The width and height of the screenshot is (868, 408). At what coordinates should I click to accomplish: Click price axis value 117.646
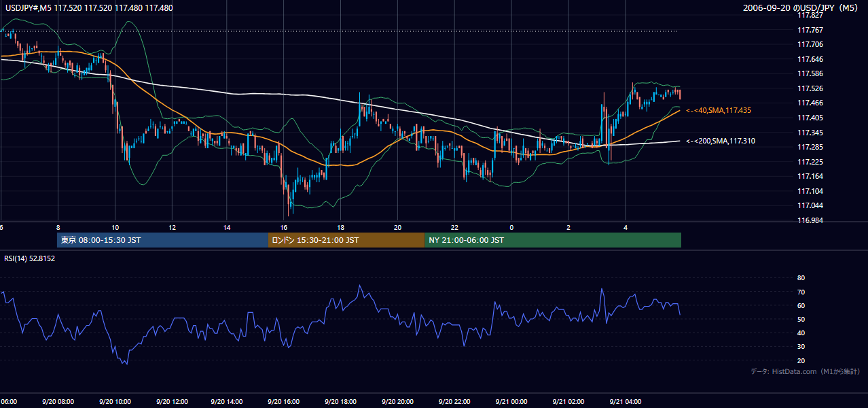coord(810,59)
